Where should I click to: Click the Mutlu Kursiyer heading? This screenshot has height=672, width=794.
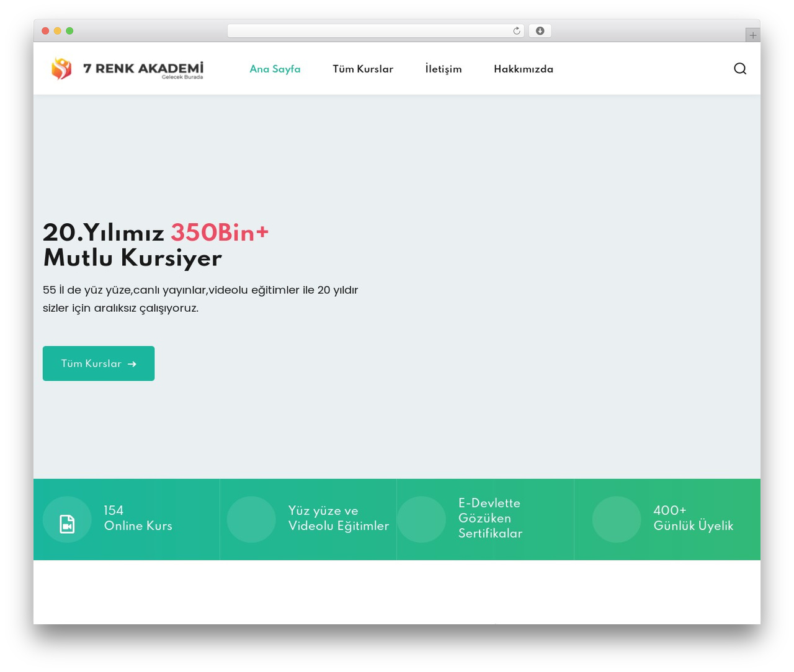[133, 257]
